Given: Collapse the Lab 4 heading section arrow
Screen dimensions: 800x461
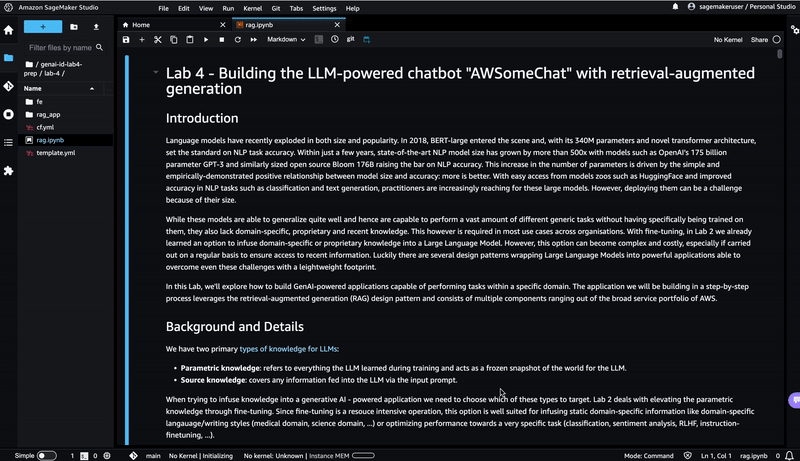Looking at the screenshot, I should tap(156, 72).
